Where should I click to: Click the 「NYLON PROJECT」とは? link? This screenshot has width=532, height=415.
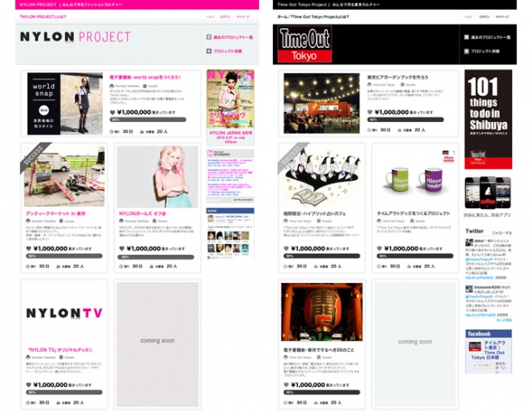coord(43,17)
